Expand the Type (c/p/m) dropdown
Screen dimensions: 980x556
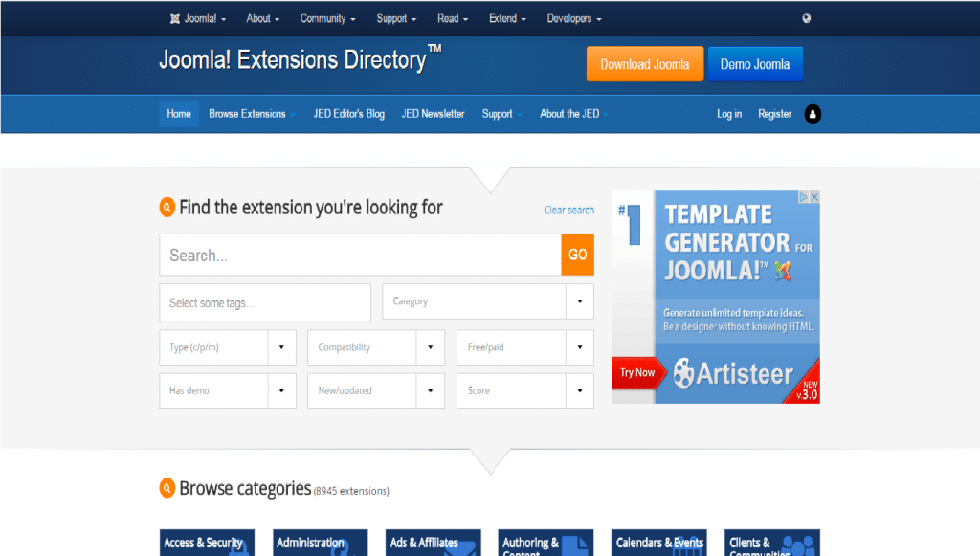point(227,347)
